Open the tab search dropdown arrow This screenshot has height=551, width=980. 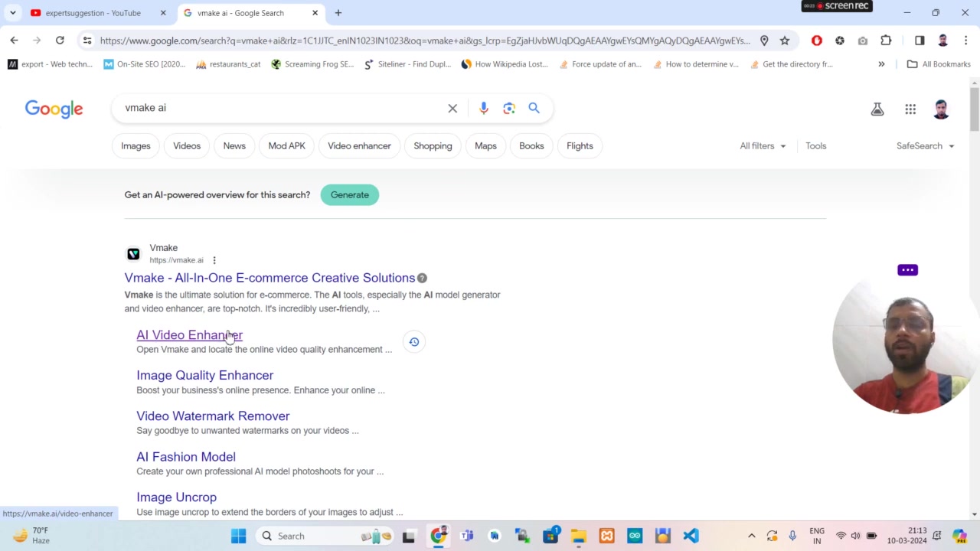pos(13,13)
